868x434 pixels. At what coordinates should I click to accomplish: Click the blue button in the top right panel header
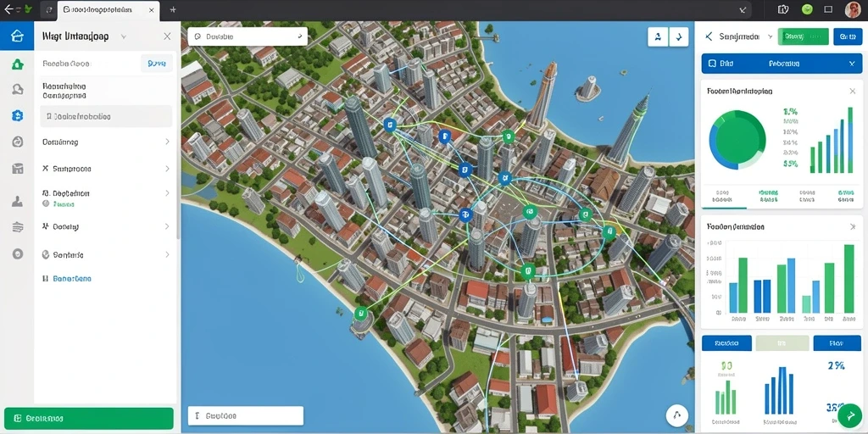pos(848,36)
